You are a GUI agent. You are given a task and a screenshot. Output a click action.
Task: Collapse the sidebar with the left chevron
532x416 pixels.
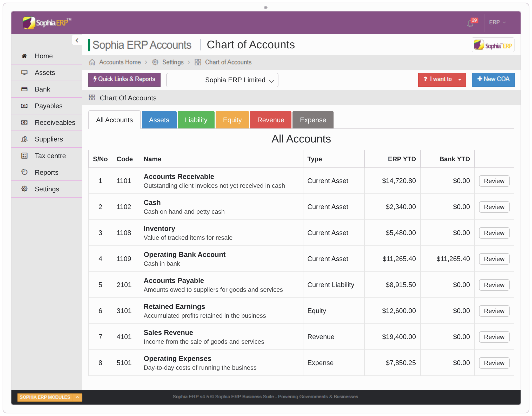click(x=77, y=40)
